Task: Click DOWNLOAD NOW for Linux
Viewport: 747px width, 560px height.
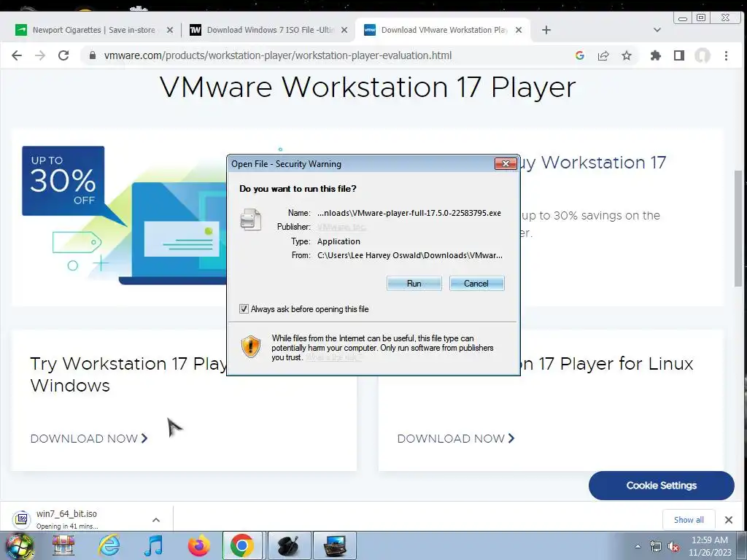Action: (456, 438)
